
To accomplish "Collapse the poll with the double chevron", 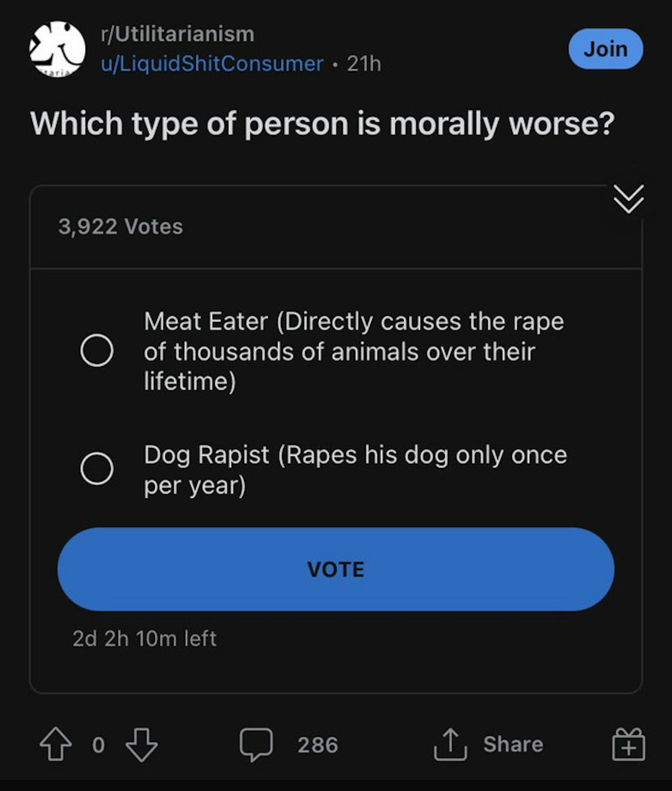I will tap(628, 199).
